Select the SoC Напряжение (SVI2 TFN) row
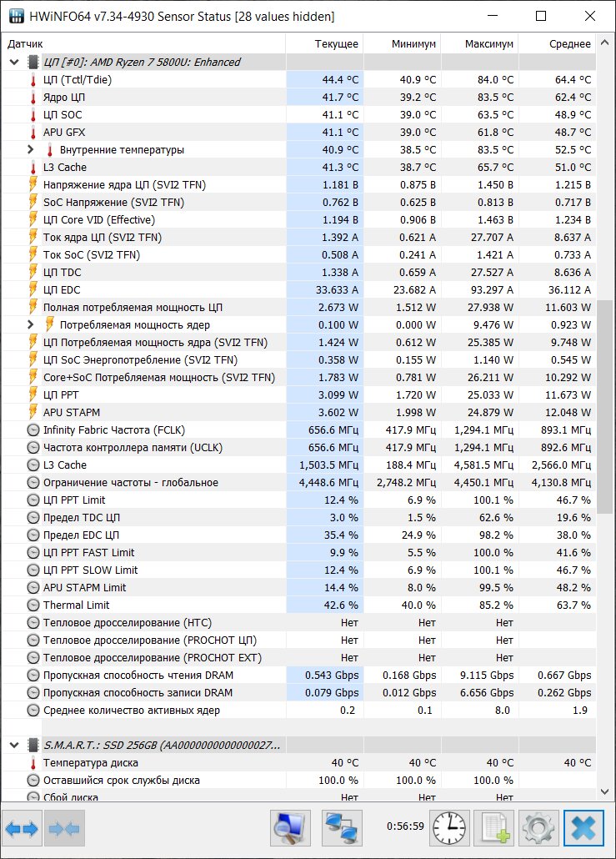616x859 pixels. [299, 202]
